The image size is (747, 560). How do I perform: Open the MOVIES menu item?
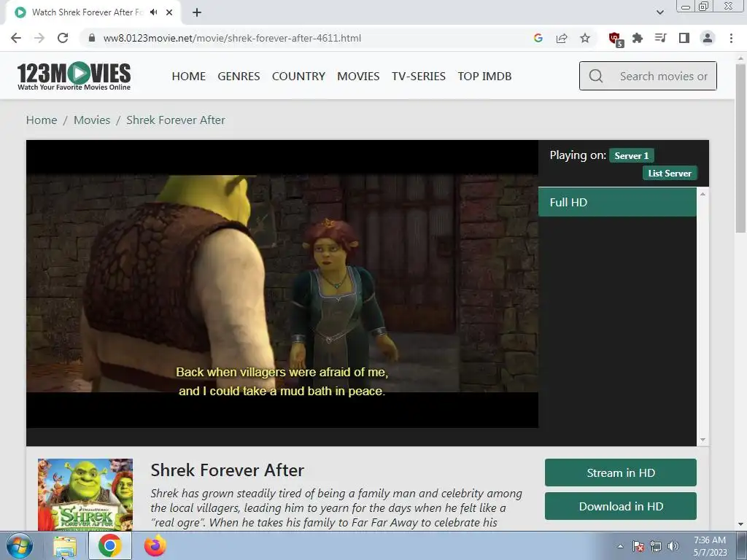click(358, 76)
